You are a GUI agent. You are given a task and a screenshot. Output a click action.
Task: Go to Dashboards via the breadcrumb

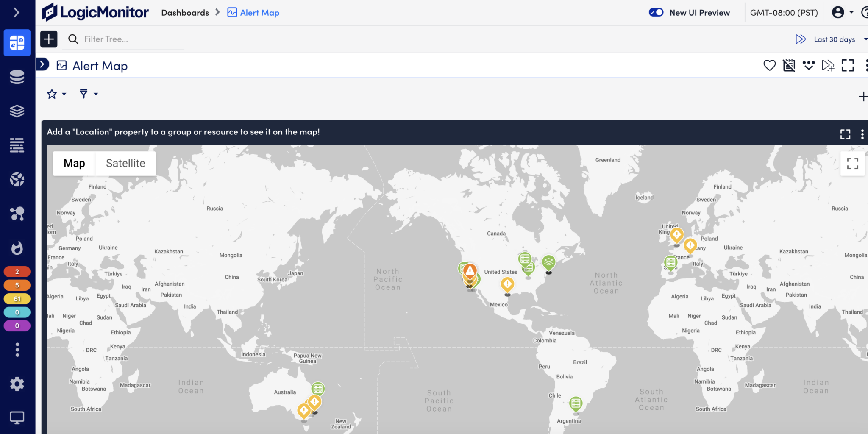[x=185, y=12]
